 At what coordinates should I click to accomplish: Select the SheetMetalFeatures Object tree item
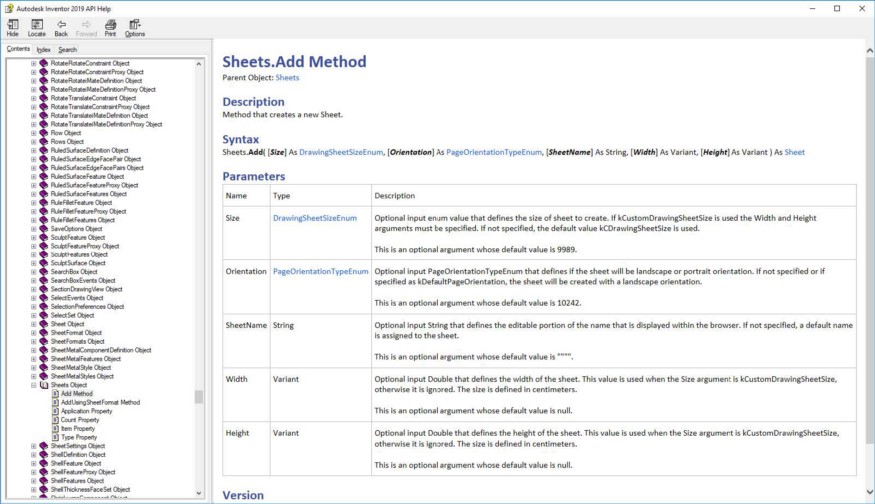pyautogui.click(x=85, y=359)
